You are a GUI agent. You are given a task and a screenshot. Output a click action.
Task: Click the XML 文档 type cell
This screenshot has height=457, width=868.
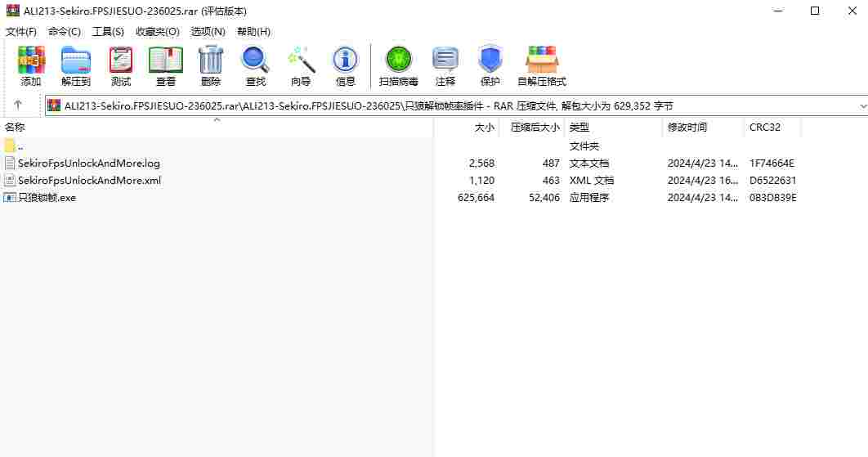pos(591,181)
